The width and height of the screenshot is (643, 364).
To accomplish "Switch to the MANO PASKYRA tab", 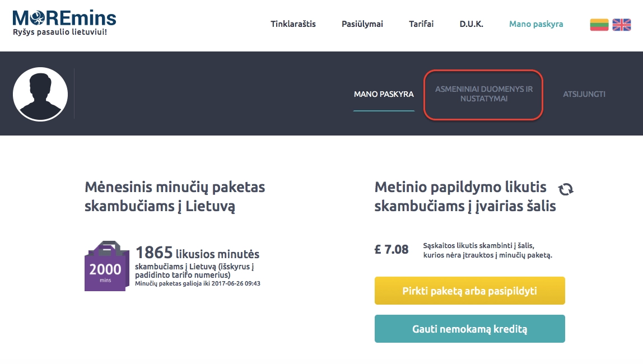I will tap(384, 94).
